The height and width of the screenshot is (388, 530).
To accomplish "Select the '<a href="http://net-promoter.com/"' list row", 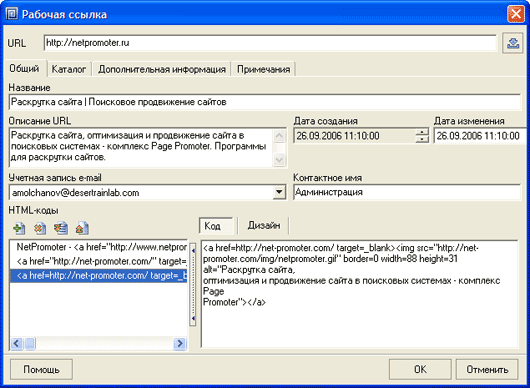I will tap(99, 261).
